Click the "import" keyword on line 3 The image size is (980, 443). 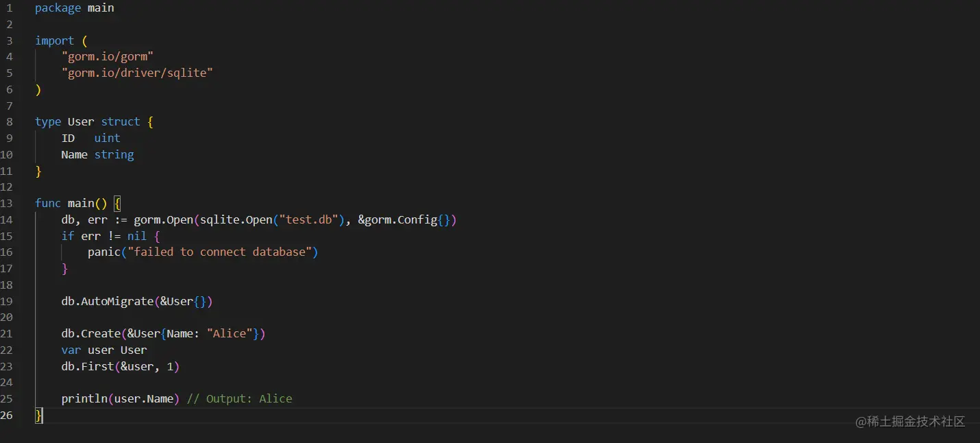(55, 40)
